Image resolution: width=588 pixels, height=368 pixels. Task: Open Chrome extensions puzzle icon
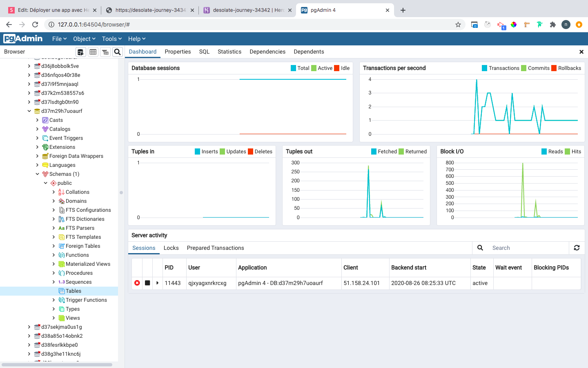click(553, 25)
